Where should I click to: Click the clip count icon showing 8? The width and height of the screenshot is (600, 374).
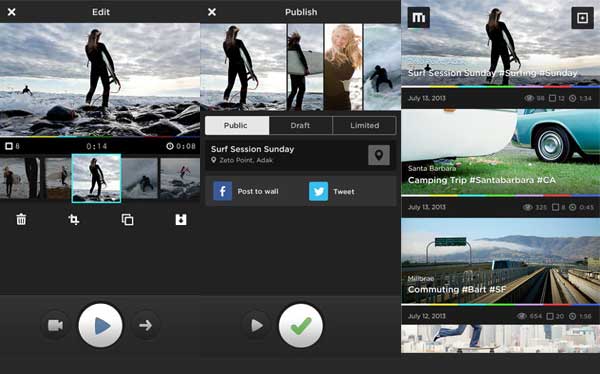[9, 146]
